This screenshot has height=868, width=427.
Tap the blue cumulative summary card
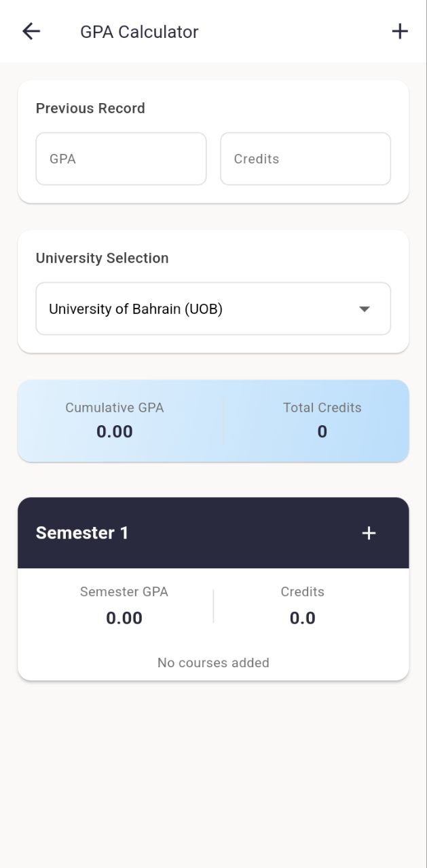pyautogui.click(x=213, y=420)
